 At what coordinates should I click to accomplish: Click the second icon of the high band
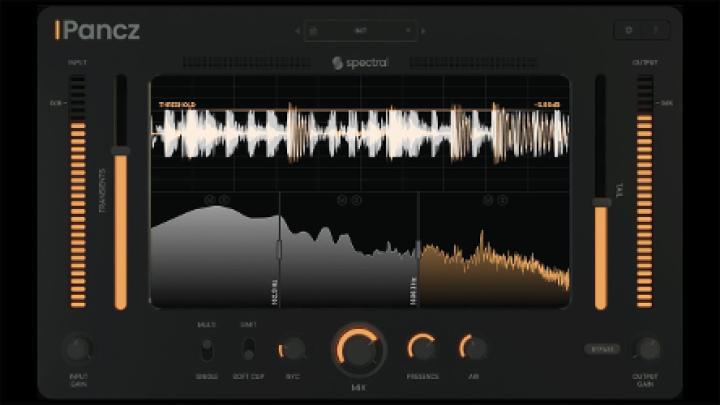[503, 200]
